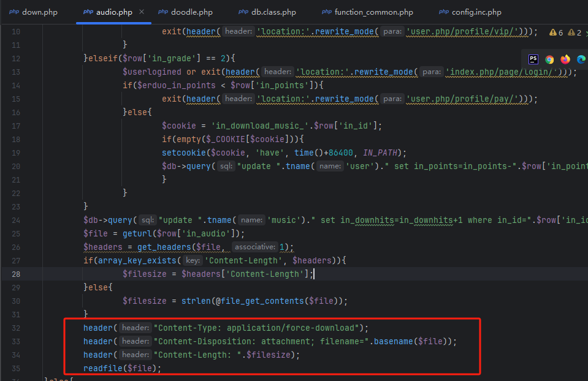The image size is (588, 381).
Task: Switch to the db.class.php tab
Action: click(x=267, y=12)
